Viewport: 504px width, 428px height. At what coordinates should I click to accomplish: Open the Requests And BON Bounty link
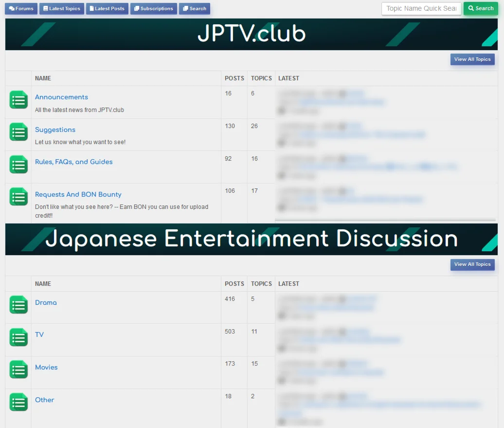78,194
